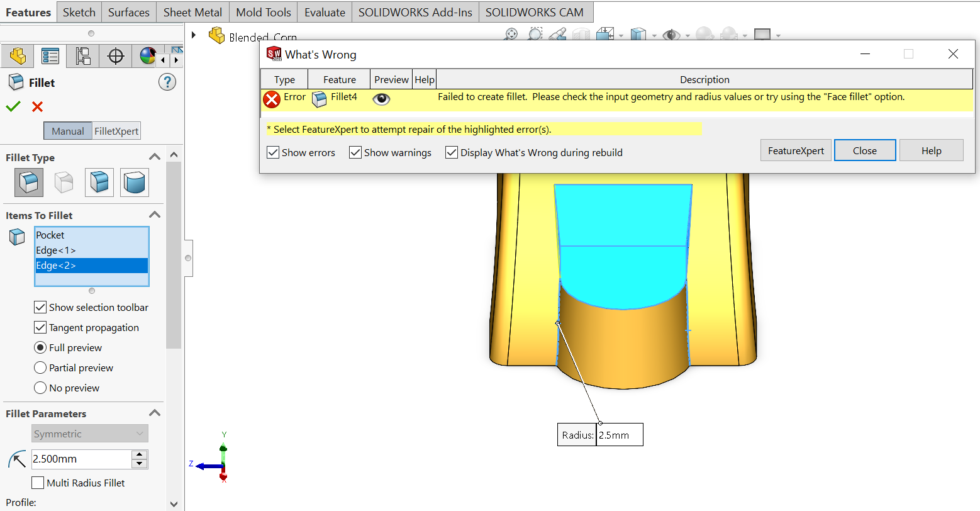Open the FeatureManager design tree tab
980x511 pixels.
coord(18,56)
